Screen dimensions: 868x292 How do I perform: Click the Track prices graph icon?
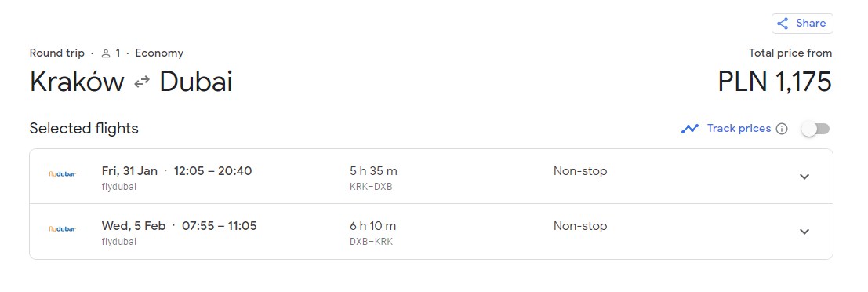pyautogui.click(x=690, y=129)
